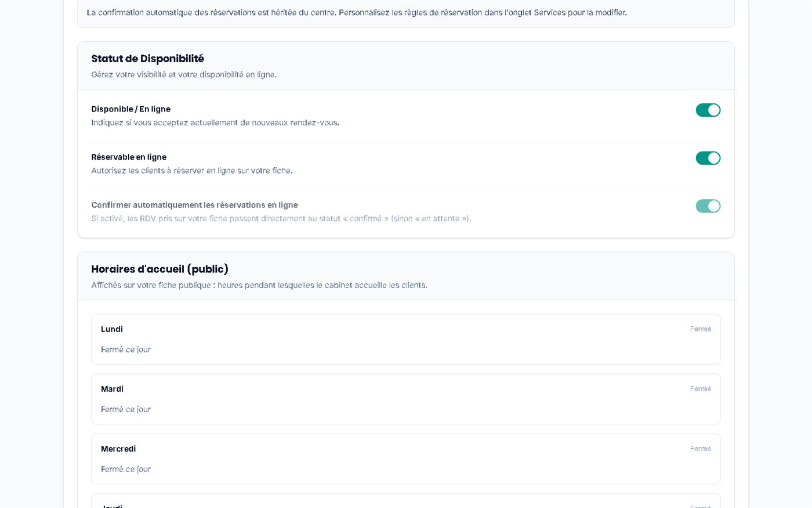
Task: Click the "Gérez votre visibilité" subtitle
Action: coord(184,75)
